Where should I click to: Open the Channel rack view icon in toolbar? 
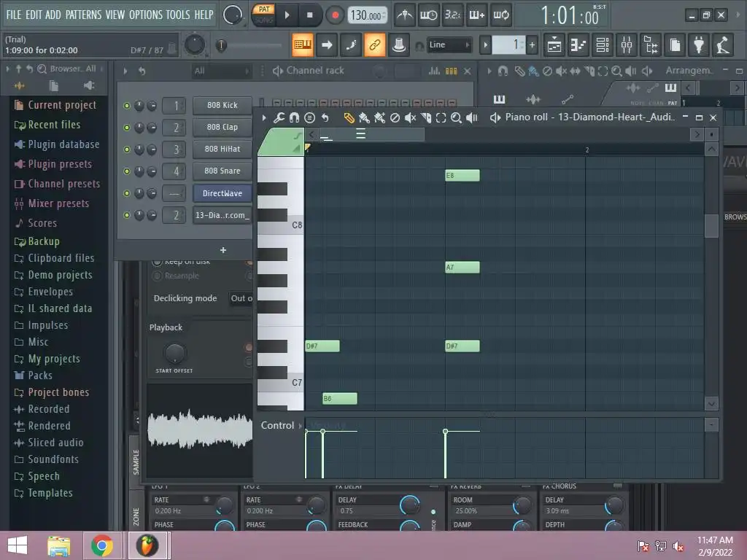602,45
